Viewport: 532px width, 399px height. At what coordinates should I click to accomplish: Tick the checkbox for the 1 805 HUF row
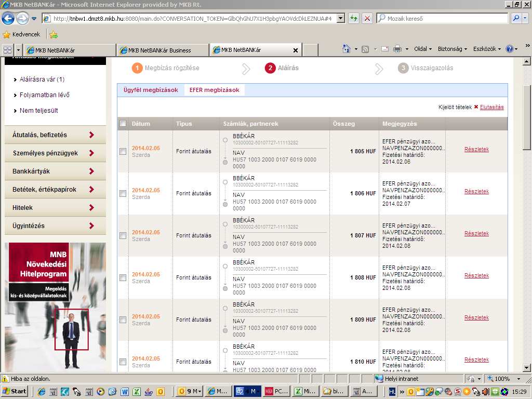[123, 151]
